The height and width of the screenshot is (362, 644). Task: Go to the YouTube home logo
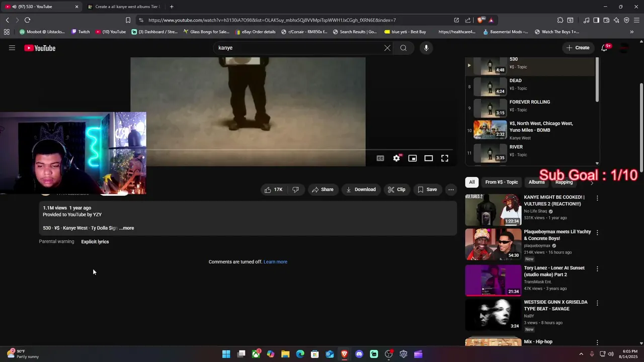pos(40,48)
